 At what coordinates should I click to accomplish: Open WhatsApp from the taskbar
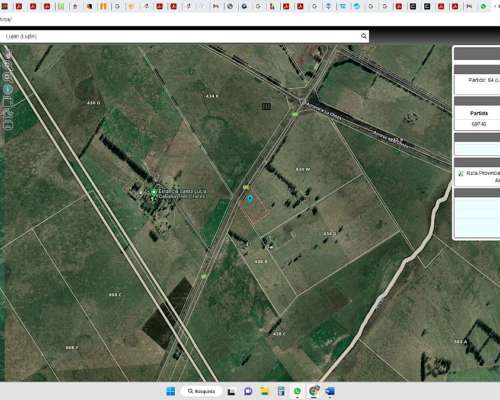297,391
